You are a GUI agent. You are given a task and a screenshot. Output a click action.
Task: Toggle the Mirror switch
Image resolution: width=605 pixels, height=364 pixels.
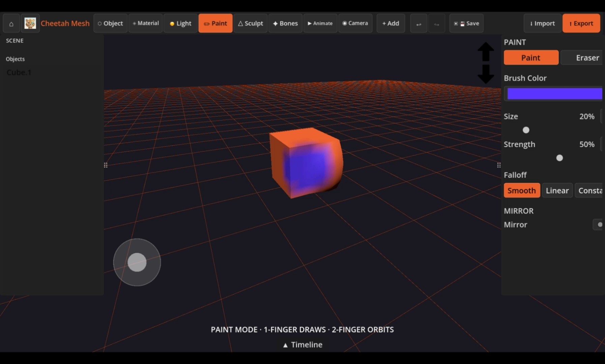click(x=598, y=224)
